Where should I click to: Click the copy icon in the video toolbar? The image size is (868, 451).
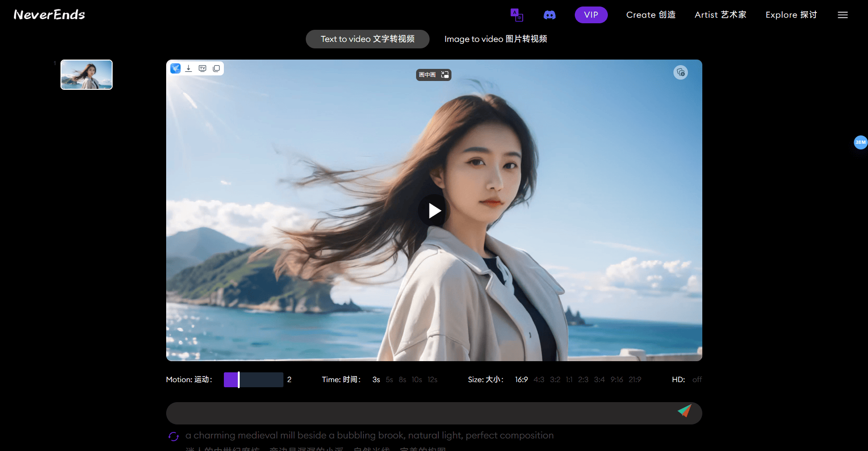coord(216,68)
